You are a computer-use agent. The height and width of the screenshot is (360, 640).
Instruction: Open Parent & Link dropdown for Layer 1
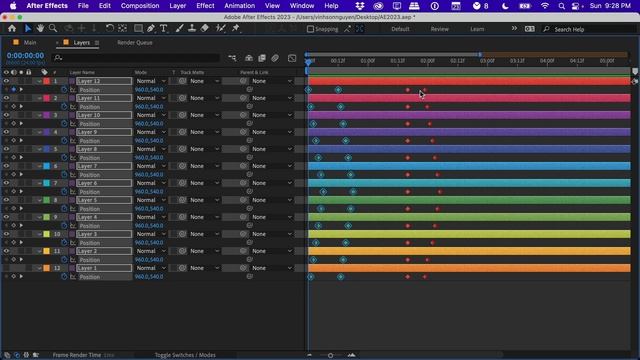pos(272,268)
